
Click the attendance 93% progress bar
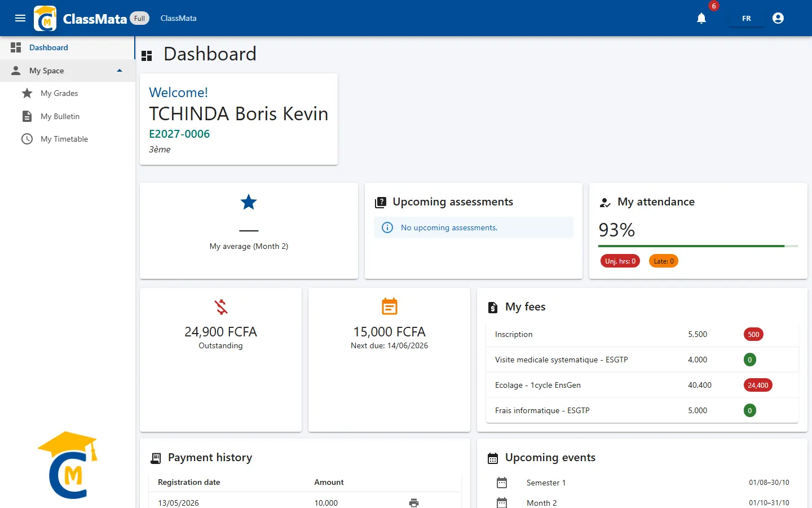tap(698, 246)
